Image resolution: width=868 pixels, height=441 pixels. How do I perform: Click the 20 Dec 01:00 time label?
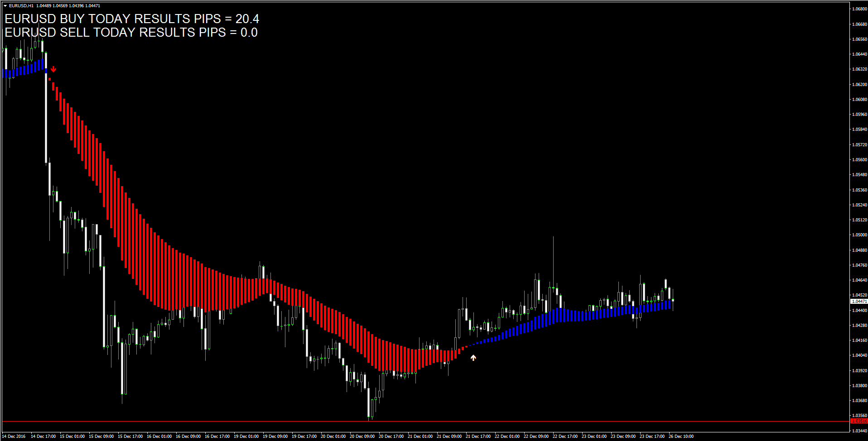pyautogui.click(x=333, y=436)
